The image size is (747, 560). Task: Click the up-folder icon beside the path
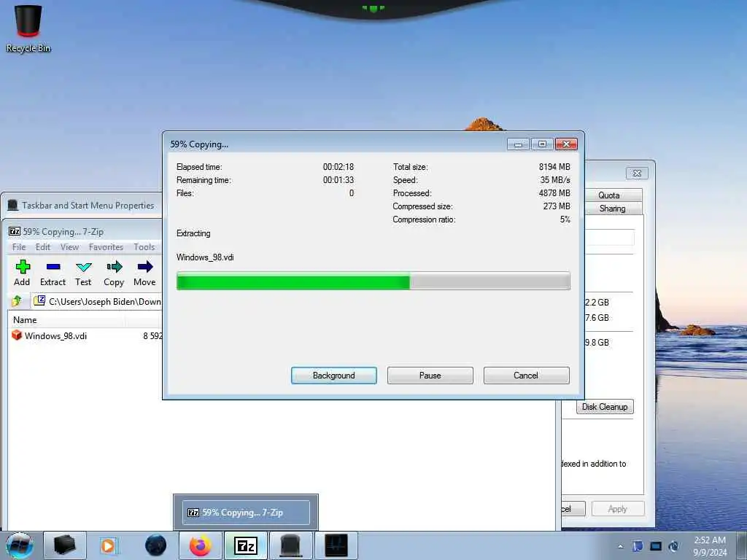(17, 301)
